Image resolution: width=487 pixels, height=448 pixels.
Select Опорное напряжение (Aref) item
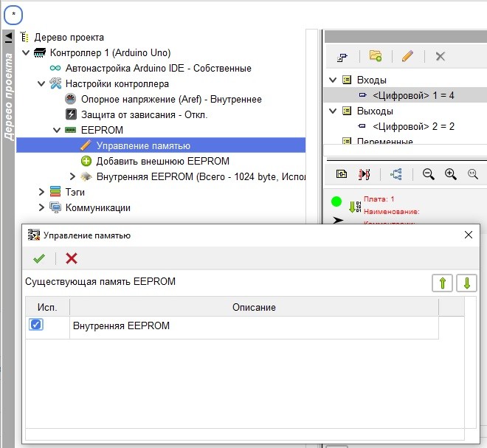pyautogui.click(x=171, y=99)
